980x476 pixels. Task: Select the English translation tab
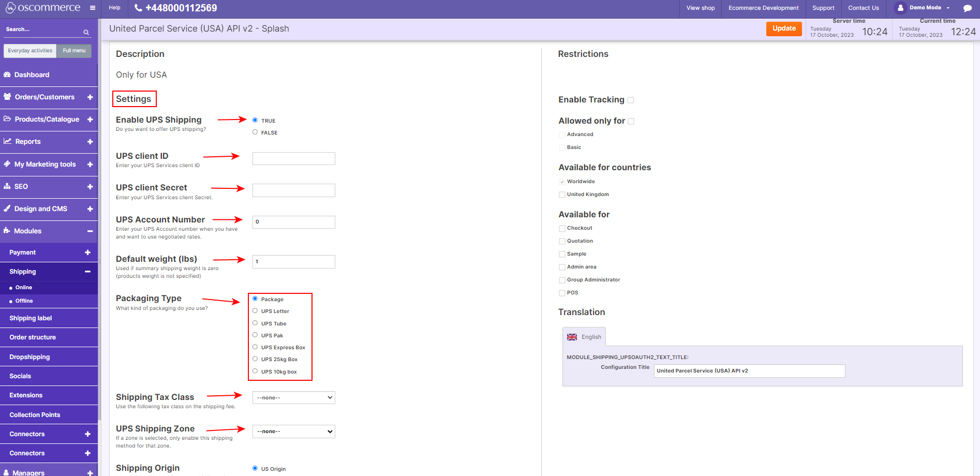tap(584, 337)
